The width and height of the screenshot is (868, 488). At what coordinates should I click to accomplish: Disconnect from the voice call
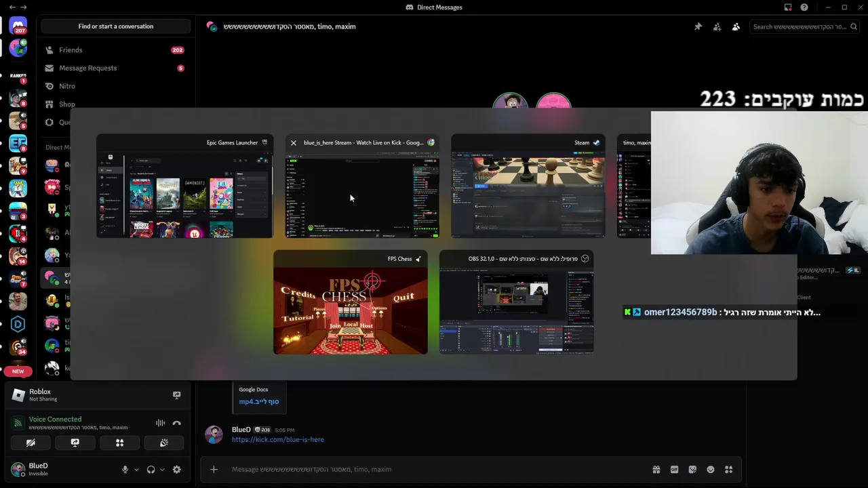177,423
